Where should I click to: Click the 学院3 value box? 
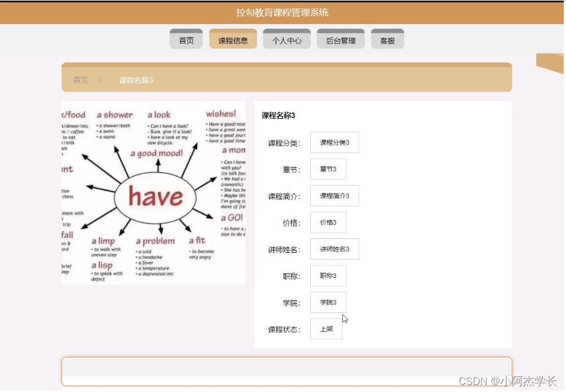click(x=328, y=303)
